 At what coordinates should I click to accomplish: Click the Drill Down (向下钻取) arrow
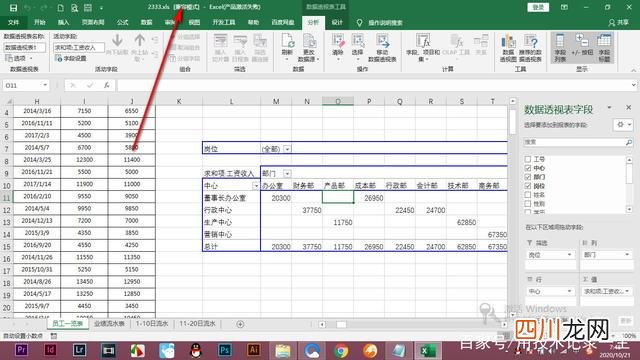[117, 44]
